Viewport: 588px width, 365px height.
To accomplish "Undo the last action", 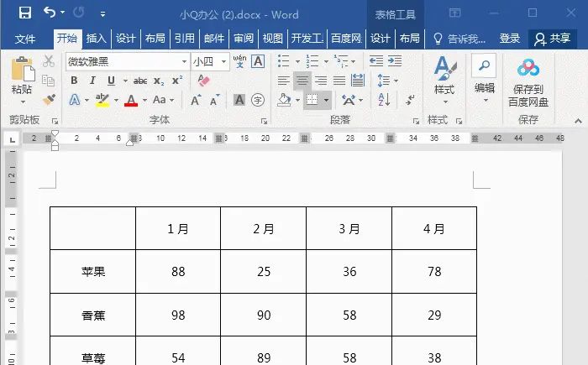I will (49, 13).
